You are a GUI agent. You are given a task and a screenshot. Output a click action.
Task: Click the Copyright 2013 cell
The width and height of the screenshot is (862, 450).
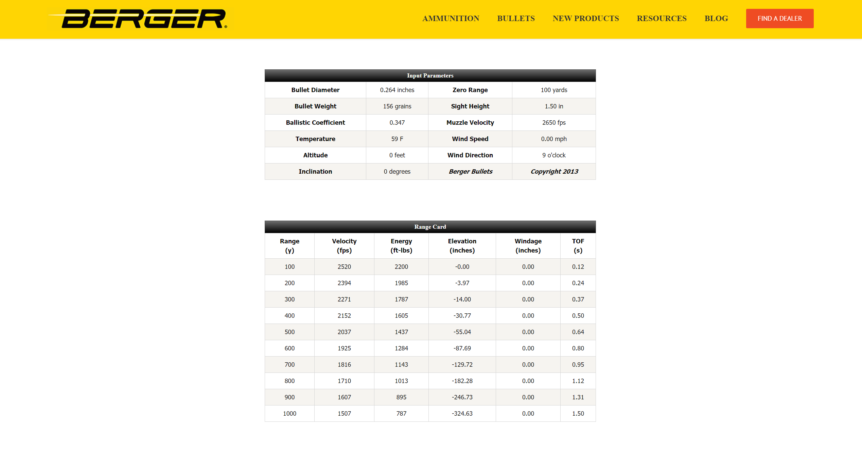pos(553,172)
